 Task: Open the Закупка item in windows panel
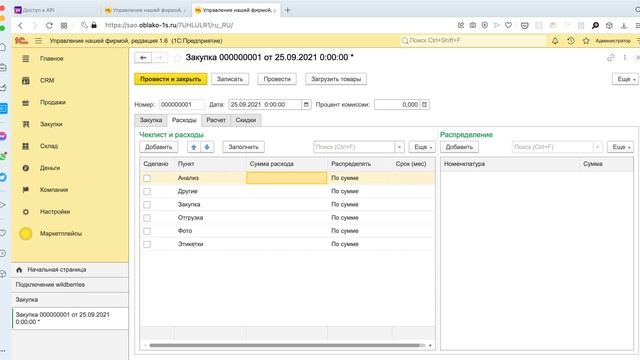[x=70, y=300]
